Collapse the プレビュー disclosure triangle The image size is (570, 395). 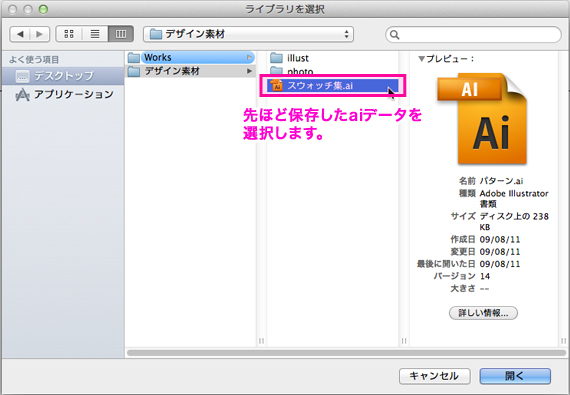[x=421, y=59]
